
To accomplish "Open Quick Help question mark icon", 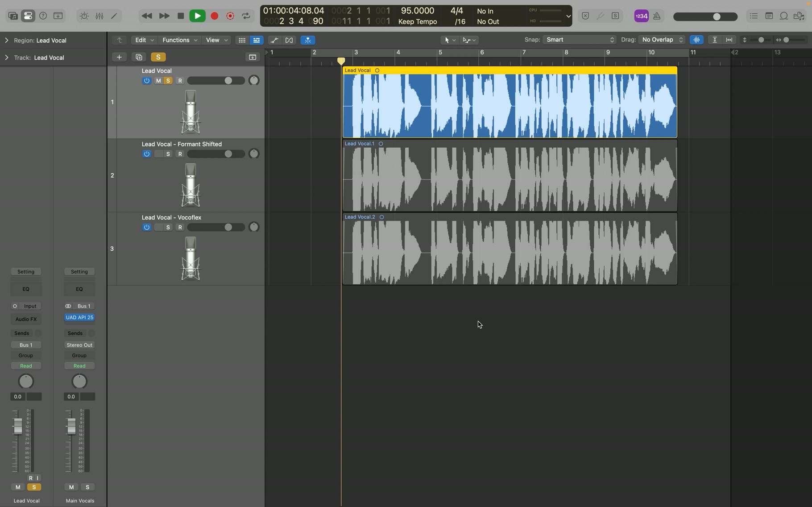I will [x=43, y=16].
